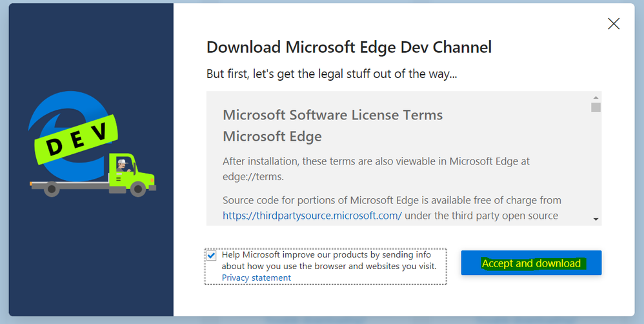This screenshot has width=644, height=324.
Task: Open the Privacy statement link
Action: (x=256, y=278)
